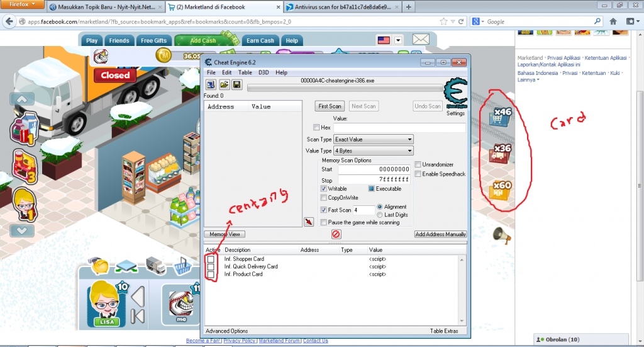644x347 pixels.
Task: Click the First Scan button
Action: 330,106
